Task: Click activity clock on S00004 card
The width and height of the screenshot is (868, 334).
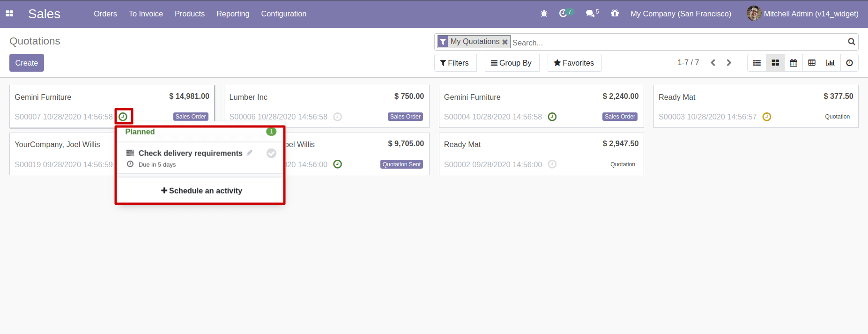Action: pyautogui.click(x=552, y=117)
